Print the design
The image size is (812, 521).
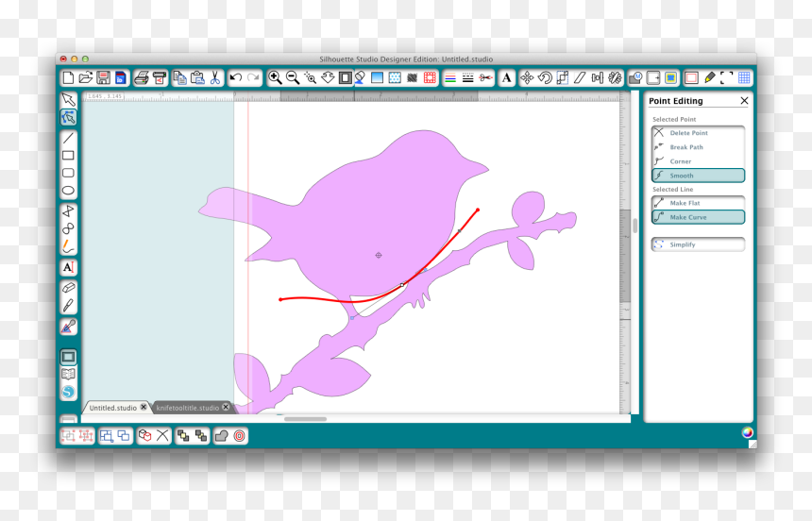pyautogui.click(x=142, y=78)
